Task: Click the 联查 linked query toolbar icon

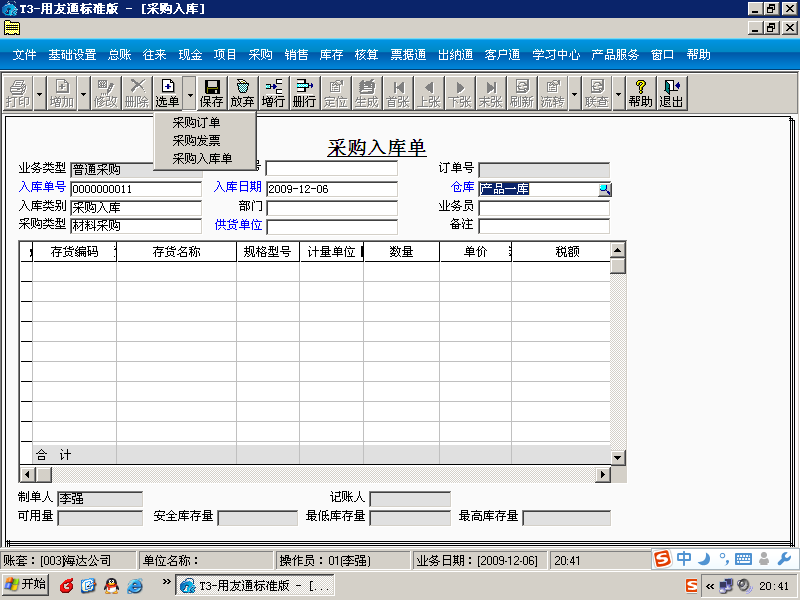Action: [596, 93]
